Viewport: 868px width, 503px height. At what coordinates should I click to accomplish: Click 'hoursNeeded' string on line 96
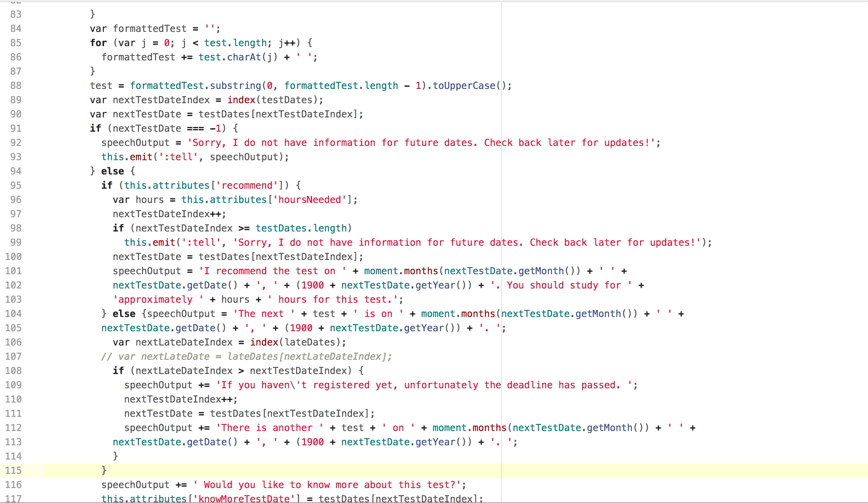coord(309,200)
